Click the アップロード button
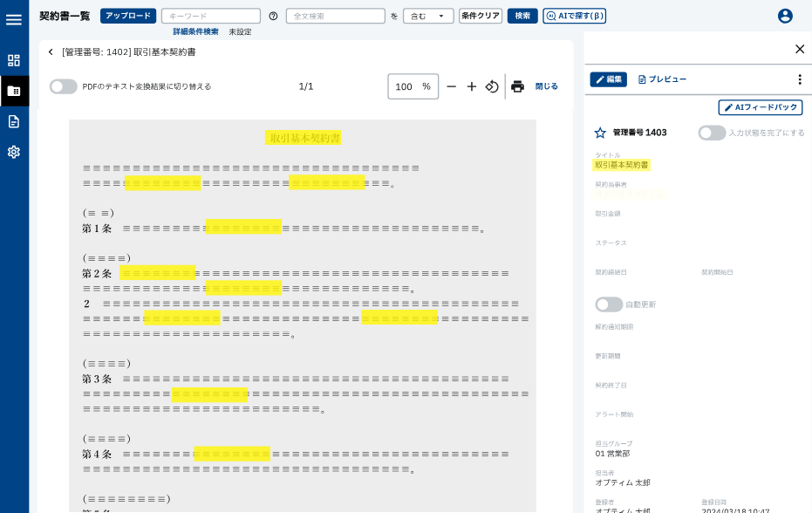The height and width of the screenshot is (513, 812). point(128,16)
